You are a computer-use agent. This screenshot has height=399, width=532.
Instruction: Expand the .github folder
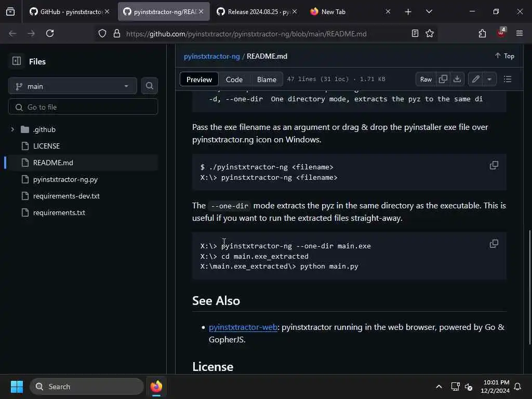click(12, 129)
